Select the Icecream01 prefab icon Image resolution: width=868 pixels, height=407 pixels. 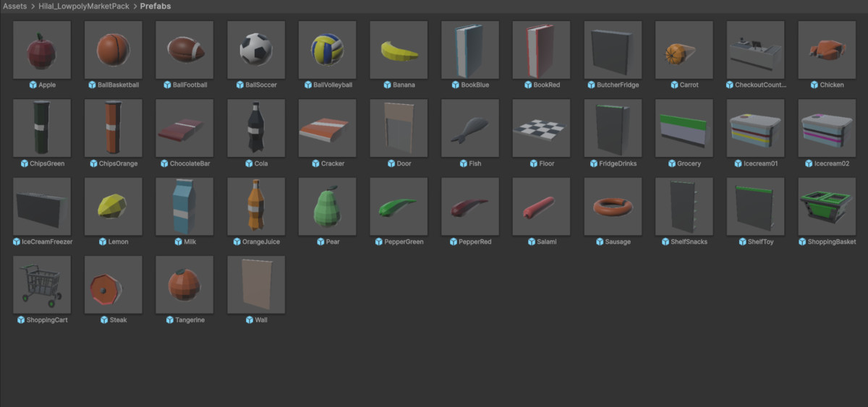[756, 128]
